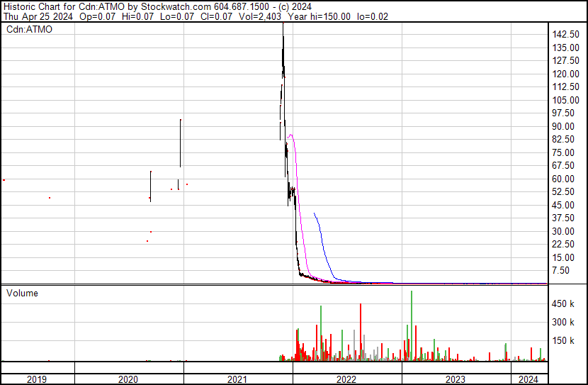Click the 150 k volume axis value
Viewport: 588px width, 385px height.
click(563, 341)
